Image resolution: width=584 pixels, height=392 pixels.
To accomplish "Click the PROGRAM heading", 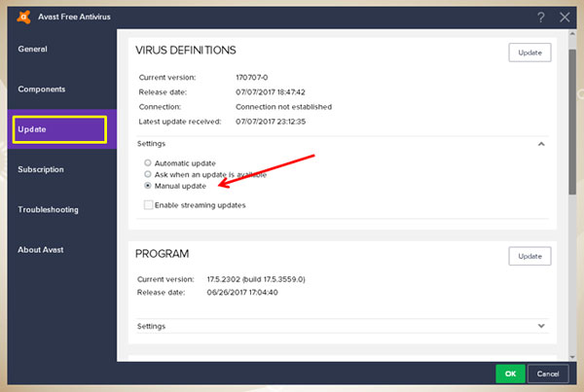I will point(162,254).
